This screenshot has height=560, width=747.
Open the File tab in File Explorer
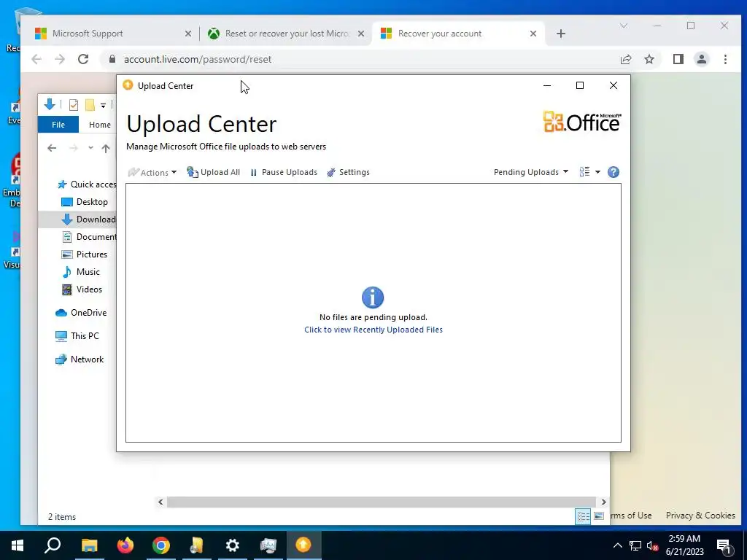click(58, 124)
